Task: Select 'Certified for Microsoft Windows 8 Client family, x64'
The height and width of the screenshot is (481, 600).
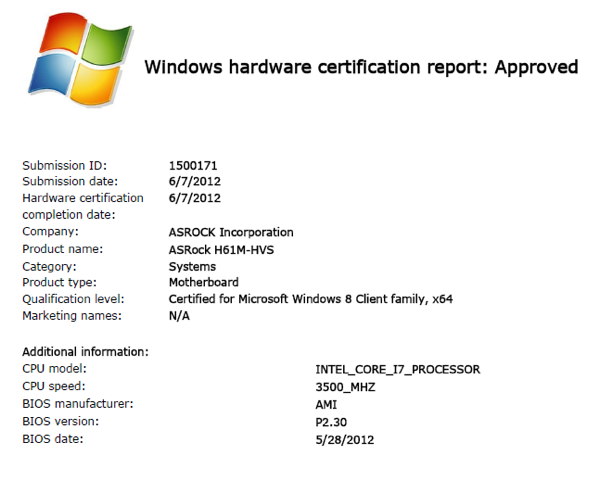Action: (311, 299)
